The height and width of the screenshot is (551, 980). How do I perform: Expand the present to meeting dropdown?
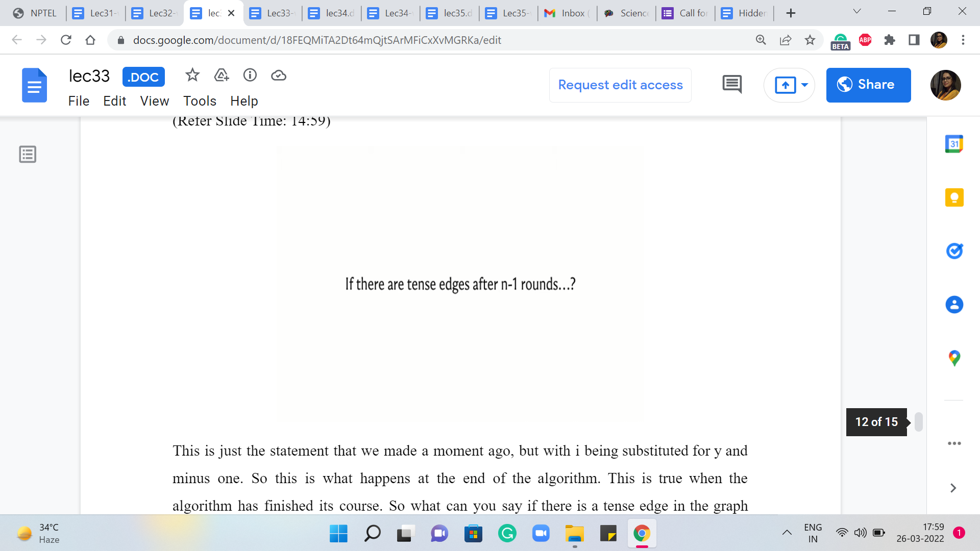805,85
